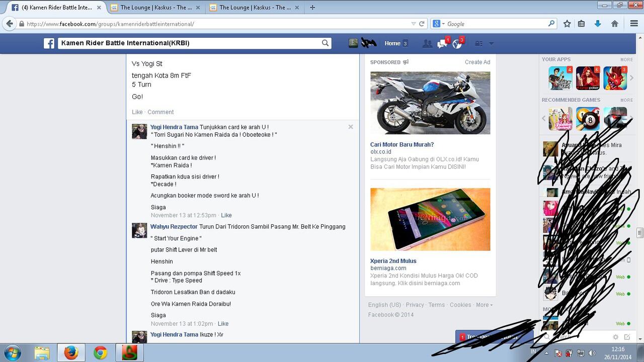Click the Firefox back arrow button
Image resolution: width=644 pixels, height=362 pixels.
point(9,24)
